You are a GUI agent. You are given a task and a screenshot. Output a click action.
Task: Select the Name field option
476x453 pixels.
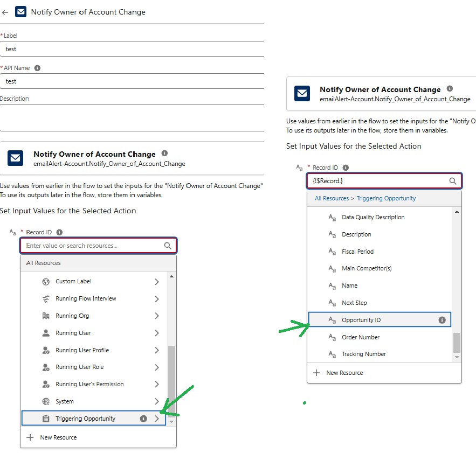point(380,285)
